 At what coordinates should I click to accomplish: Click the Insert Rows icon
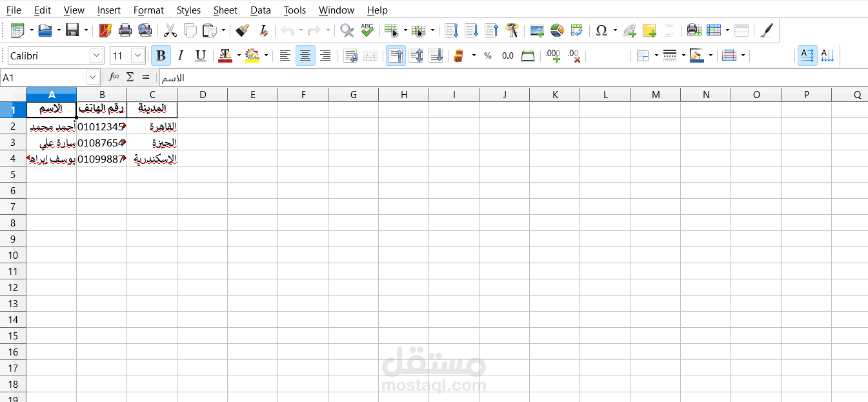click(390, 30)
